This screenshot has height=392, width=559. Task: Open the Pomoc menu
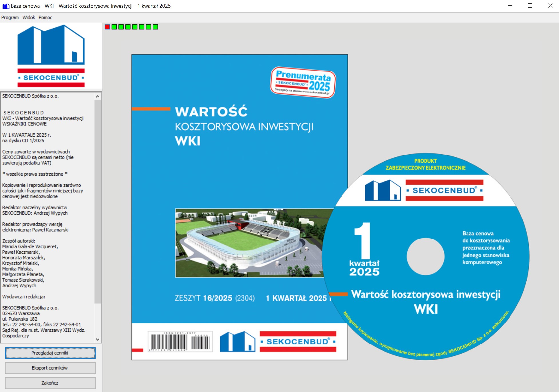(45, 17)
